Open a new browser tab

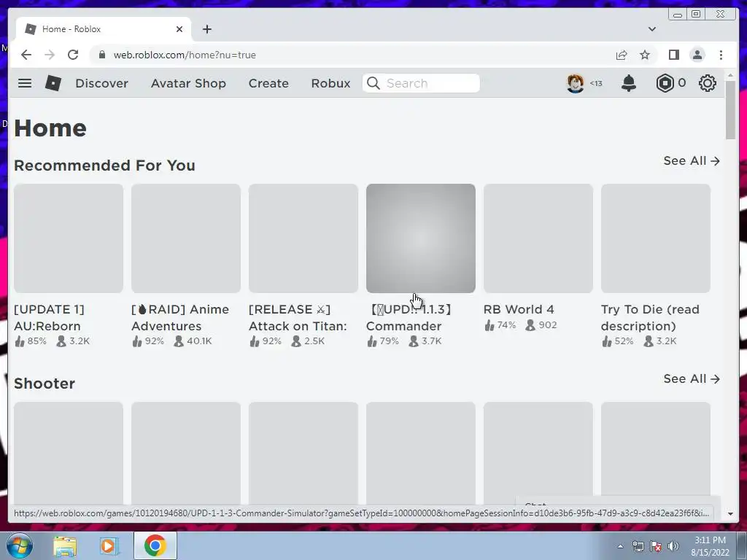[206, 29]
